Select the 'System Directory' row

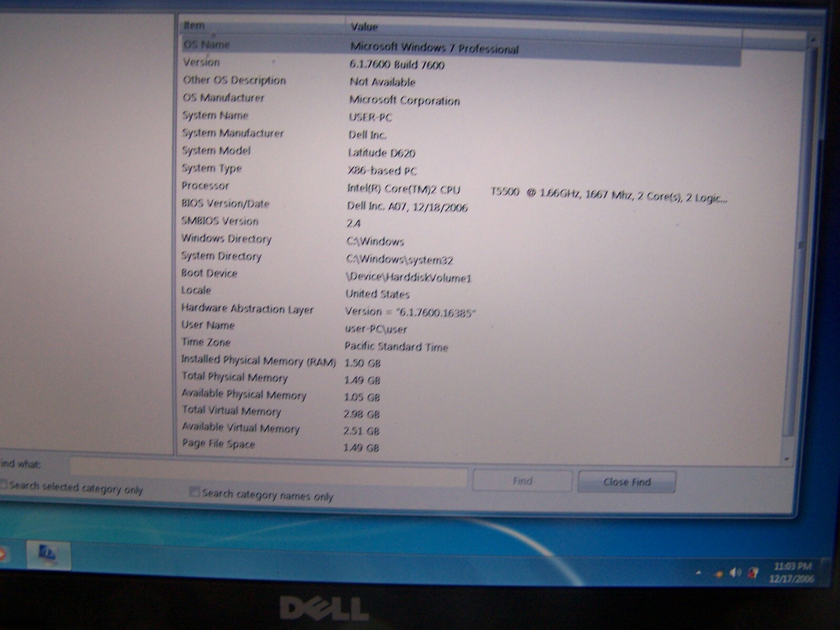221,256
